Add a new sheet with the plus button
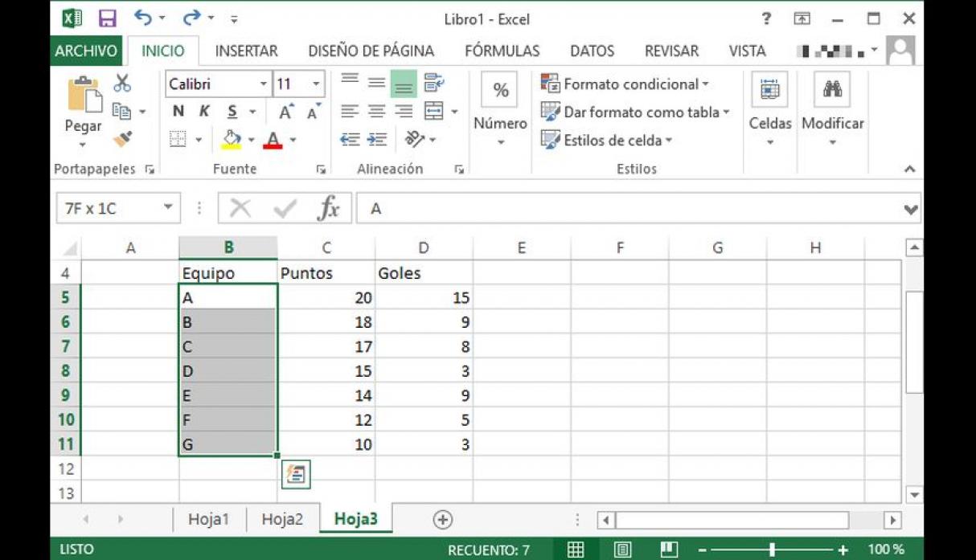This screenshot has height=560, width=976. tap(442, 519)
